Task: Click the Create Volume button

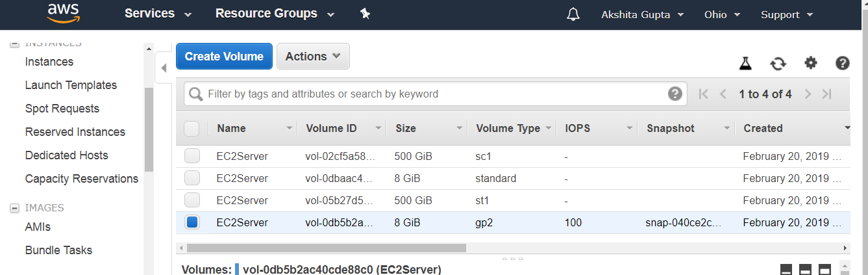Action: pyautogui.click(x=224, y=56)
